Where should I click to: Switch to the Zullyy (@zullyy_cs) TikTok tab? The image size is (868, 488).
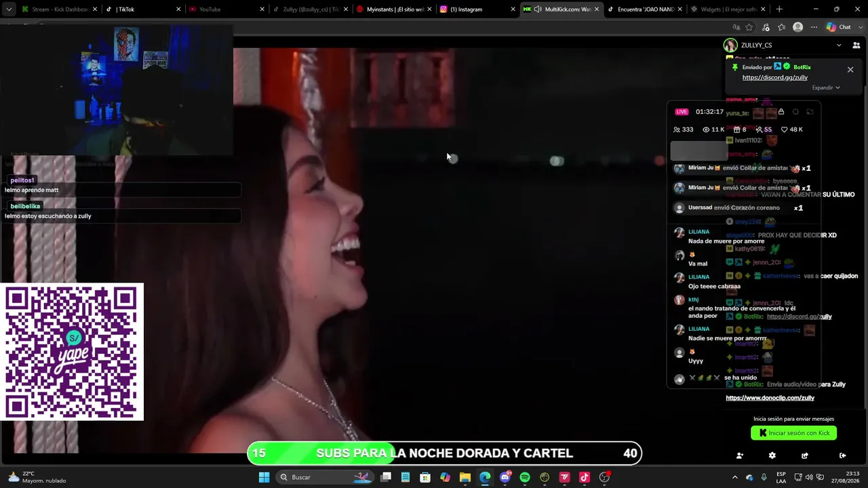click(x=310, y=9)
